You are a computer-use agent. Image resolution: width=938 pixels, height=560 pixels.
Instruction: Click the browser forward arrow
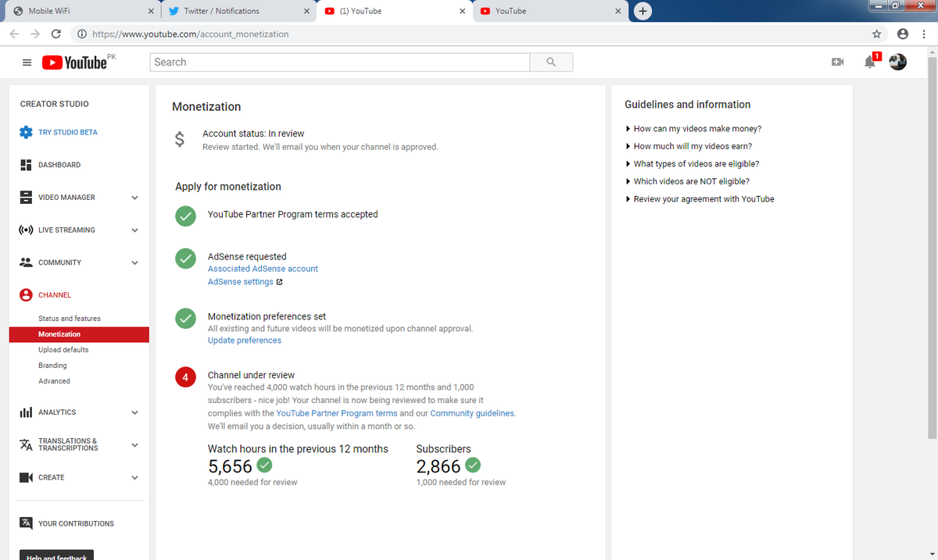(x=35, y=34)
